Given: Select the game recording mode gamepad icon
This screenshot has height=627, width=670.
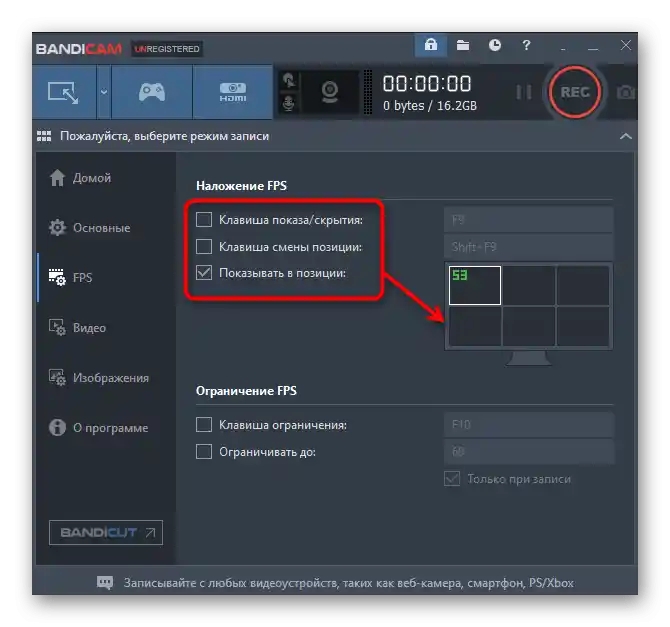Looking at the screenshot, I should pyautogui.click(x=152, y=92).
